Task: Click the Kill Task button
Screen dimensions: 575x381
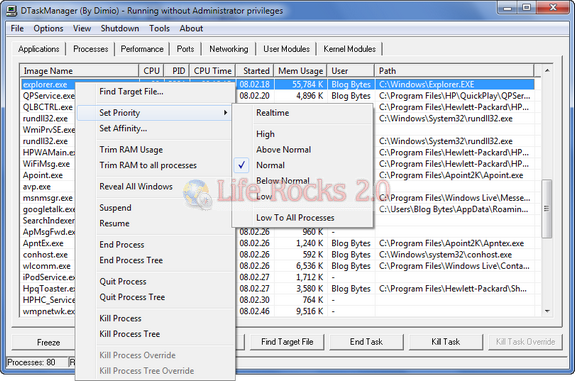Action: point(446,342)
